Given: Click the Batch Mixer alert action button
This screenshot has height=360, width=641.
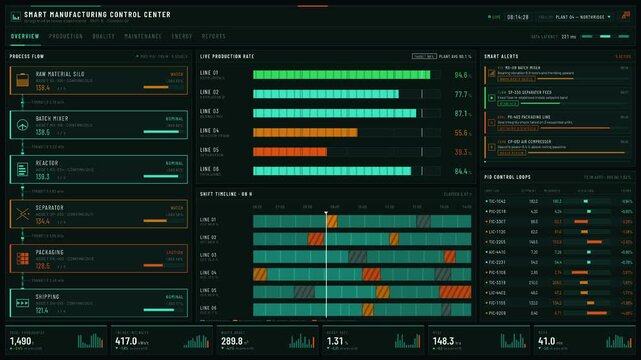Looking at the screenshot, I should click(516, 79).
